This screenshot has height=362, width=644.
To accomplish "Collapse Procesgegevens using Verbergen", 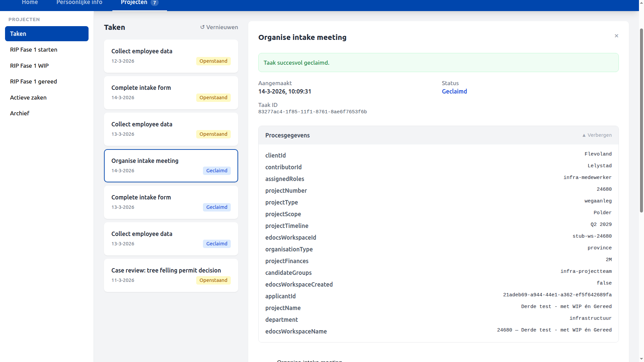I will (597, 135).
